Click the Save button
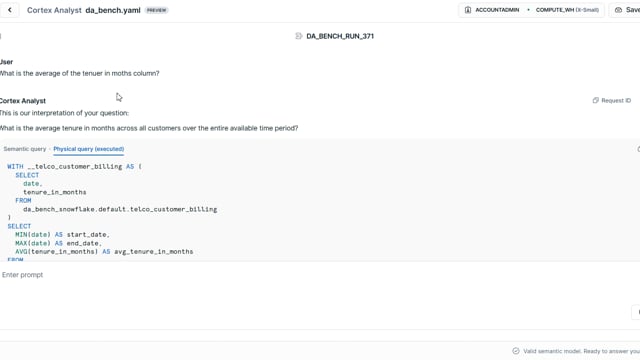 tap(625, 10)
